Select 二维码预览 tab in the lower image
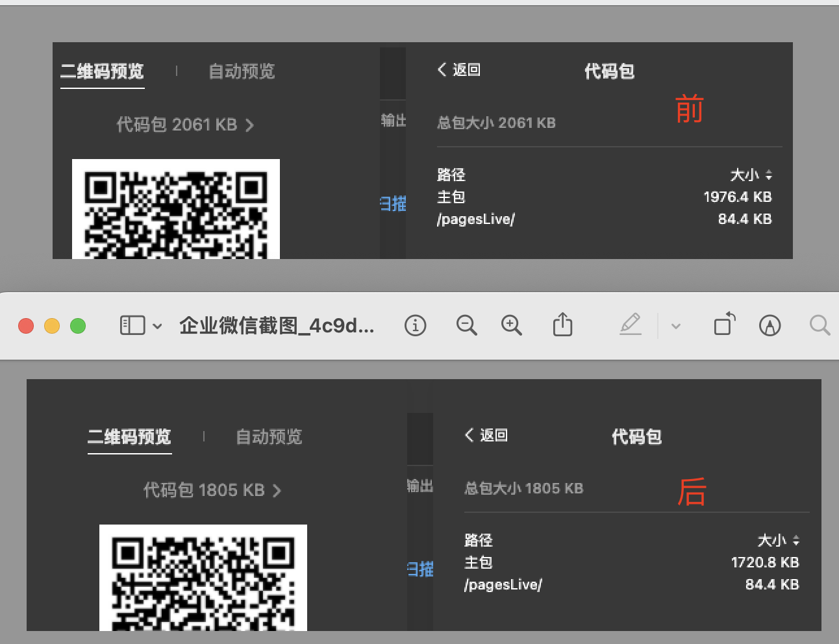The width and height of the screenshot is (839, 644). [x=129, y=436]
